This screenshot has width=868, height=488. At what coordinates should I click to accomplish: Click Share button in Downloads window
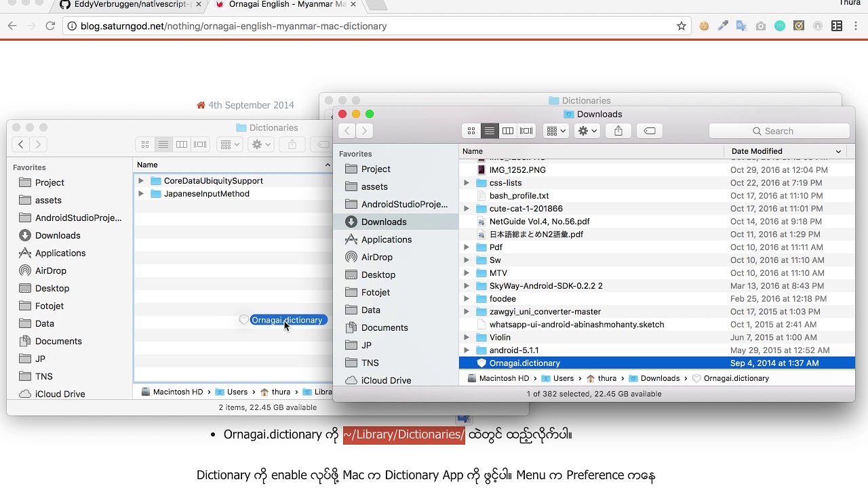tap(618, 131)
